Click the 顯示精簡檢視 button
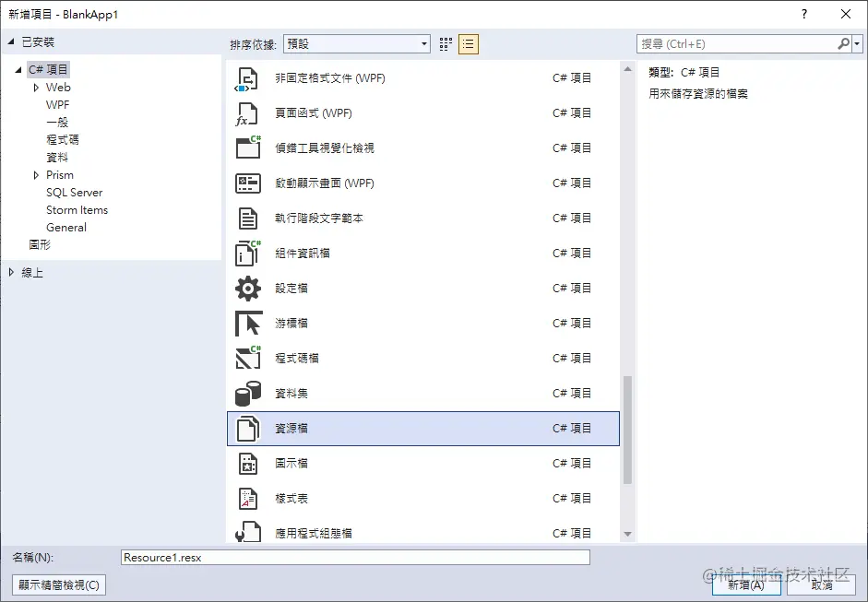Screen dimensions: 868x602 pos(58,584)
